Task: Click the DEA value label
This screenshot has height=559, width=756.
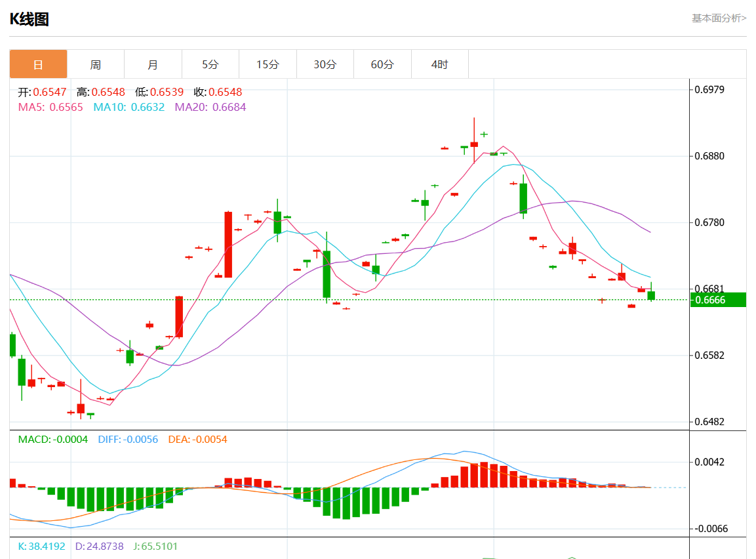Action: click(197, 440)
